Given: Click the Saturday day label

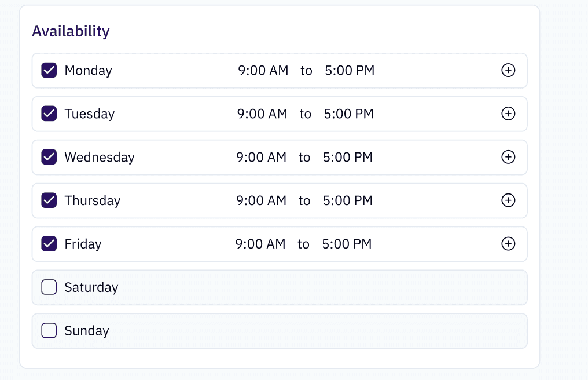Looking at the screenshot, I should click(91, 287).
